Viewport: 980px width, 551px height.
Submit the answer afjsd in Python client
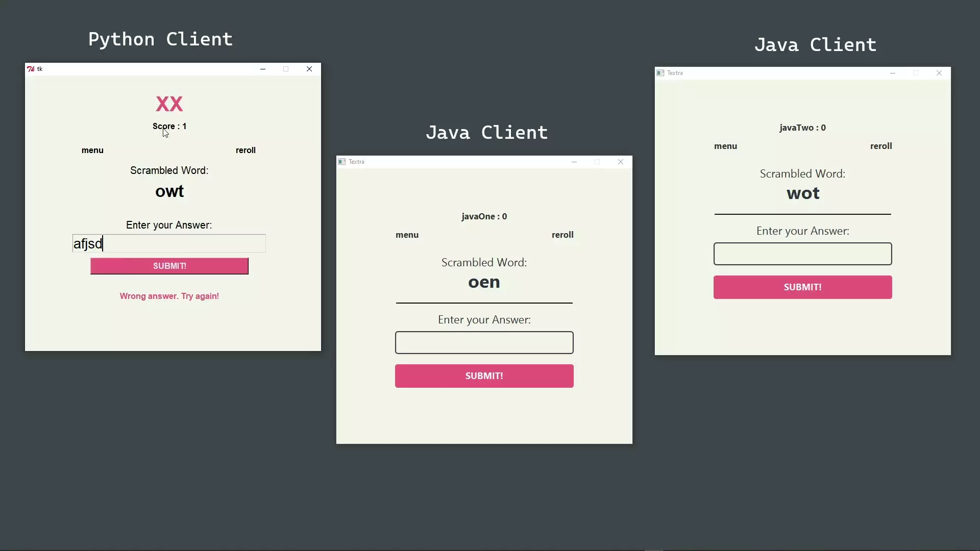[169, 266]
